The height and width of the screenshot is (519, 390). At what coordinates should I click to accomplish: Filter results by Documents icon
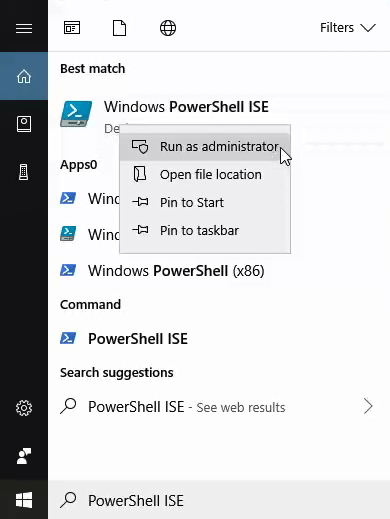pyautogui.click(x=119, y=28)
